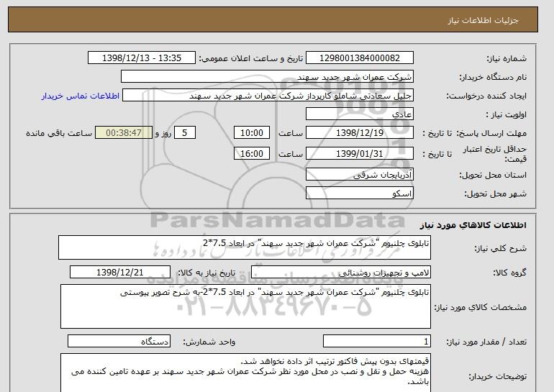This screenshot has height=392, width=554.
Task: Click the request creator field جلیل سعادتی شاملو
Action: pyautogui.click(x=268, y=96)
